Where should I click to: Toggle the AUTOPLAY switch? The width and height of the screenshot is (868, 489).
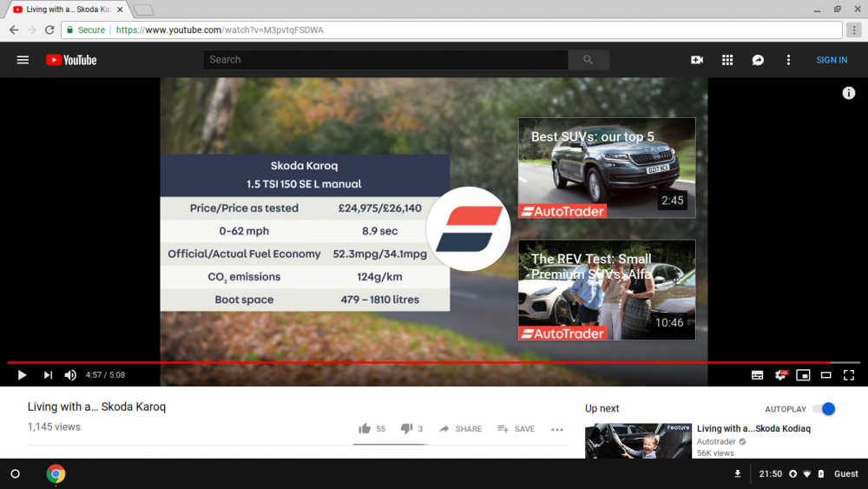pyautogui.click(x=824, y=409)
